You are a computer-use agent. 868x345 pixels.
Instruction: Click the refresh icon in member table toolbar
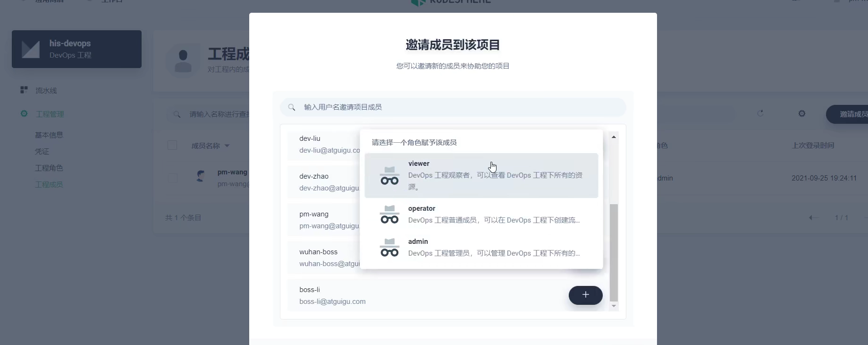tap(760, 113)
